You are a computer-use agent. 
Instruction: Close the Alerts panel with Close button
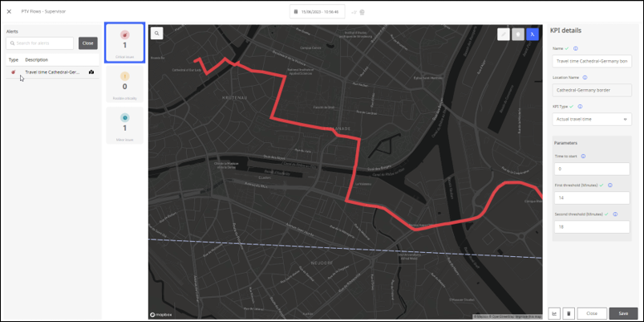[88, 43]
